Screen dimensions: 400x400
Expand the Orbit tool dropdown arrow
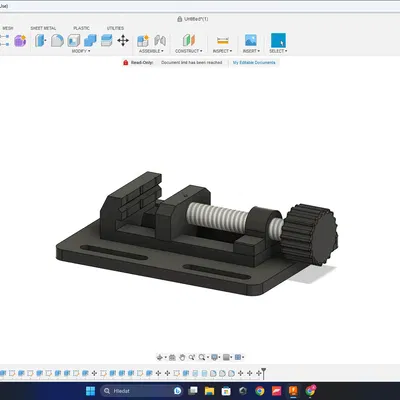[x=165, y=357]
